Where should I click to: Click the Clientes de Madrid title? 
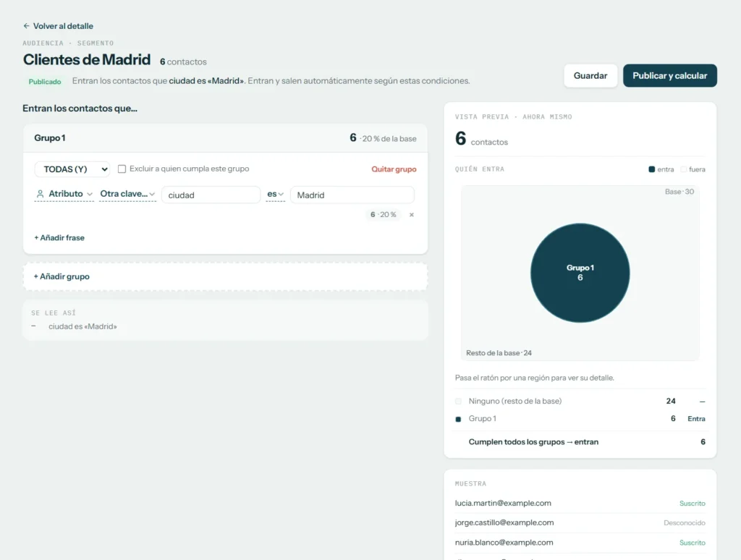coord(87,59)
